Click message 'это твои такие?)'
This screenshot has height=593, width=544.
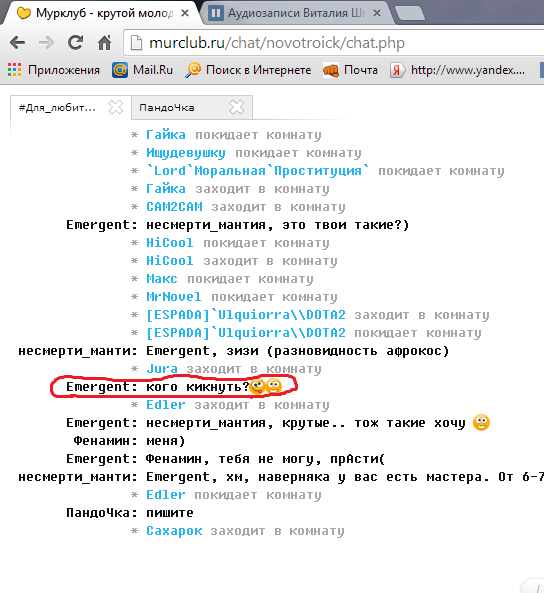tap(346, 225)
